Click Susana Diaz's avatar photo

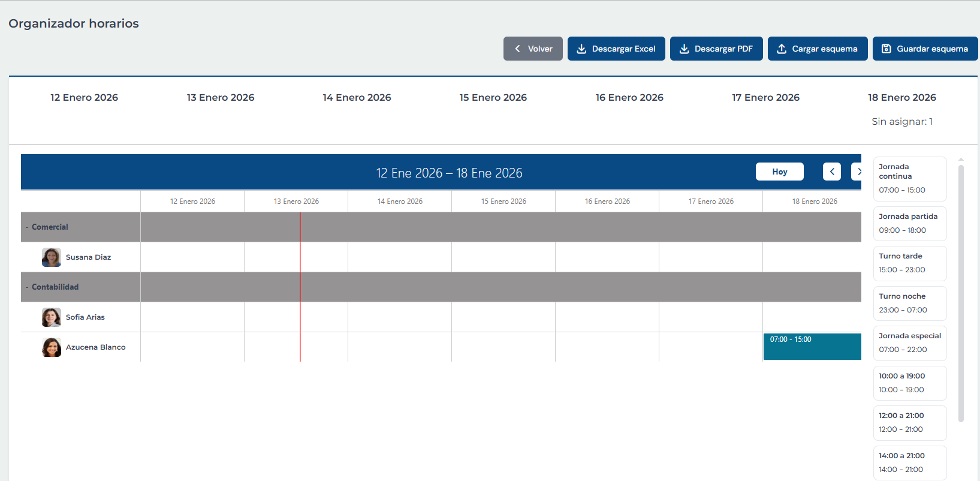(x=52, y=257)
